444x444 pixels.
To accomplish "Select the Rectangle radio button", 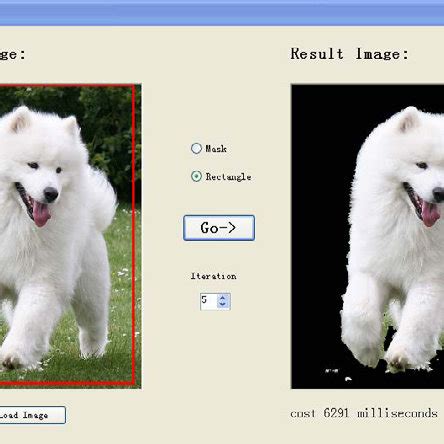I will (x=196, y=176).
